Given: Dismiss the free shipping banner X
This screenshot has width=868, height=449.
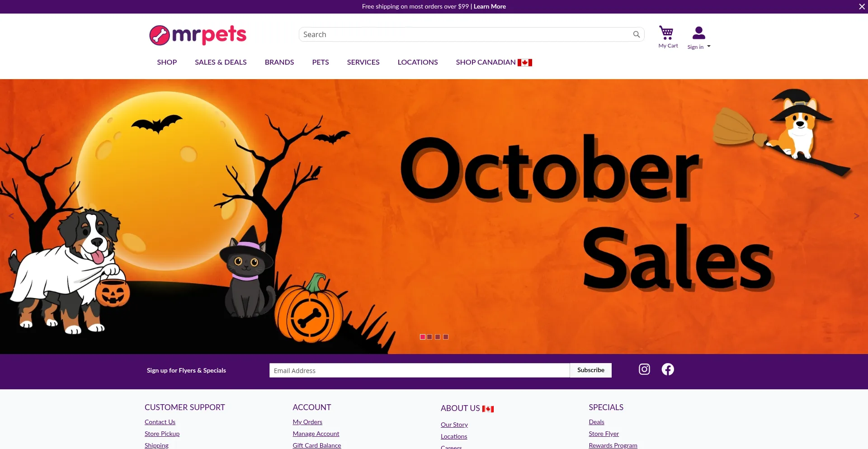Looking at the screenshot, I should (862, 6).
